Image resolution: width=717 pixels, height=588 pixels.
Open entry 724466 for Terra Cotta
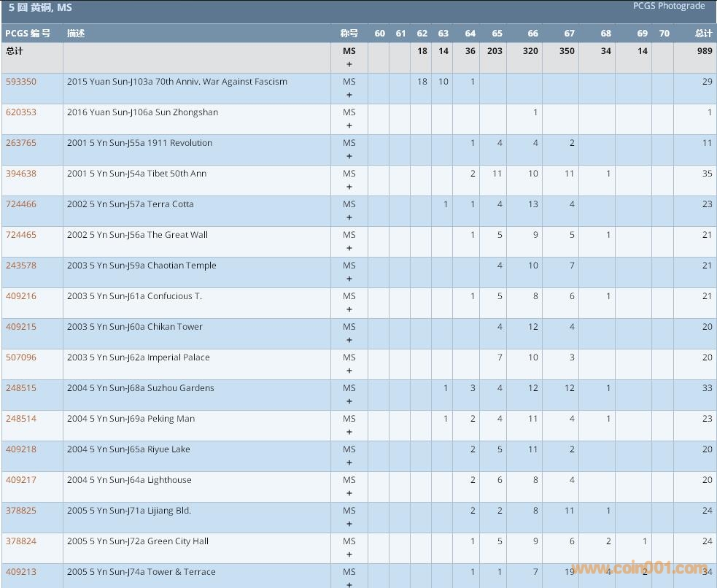pyautogui.click(x=20, y=204)
